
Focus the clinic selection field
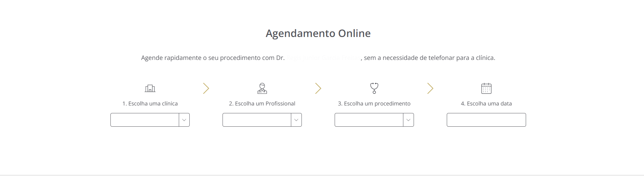coord(145,120)
